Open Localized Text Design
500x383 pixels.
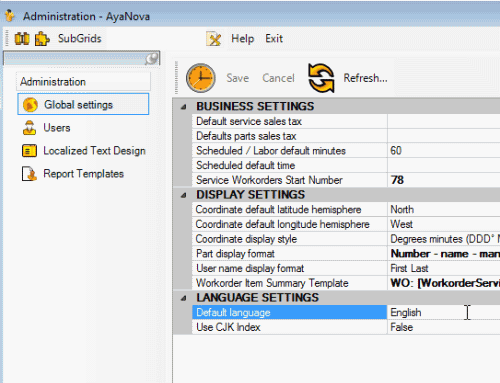pos(94,151)
